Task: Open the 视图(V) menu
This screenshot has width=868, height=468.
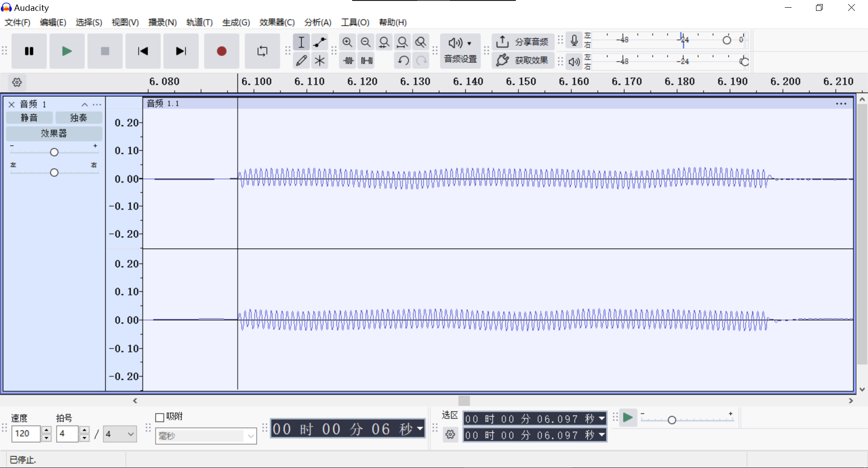Action: tap(125, 22)
